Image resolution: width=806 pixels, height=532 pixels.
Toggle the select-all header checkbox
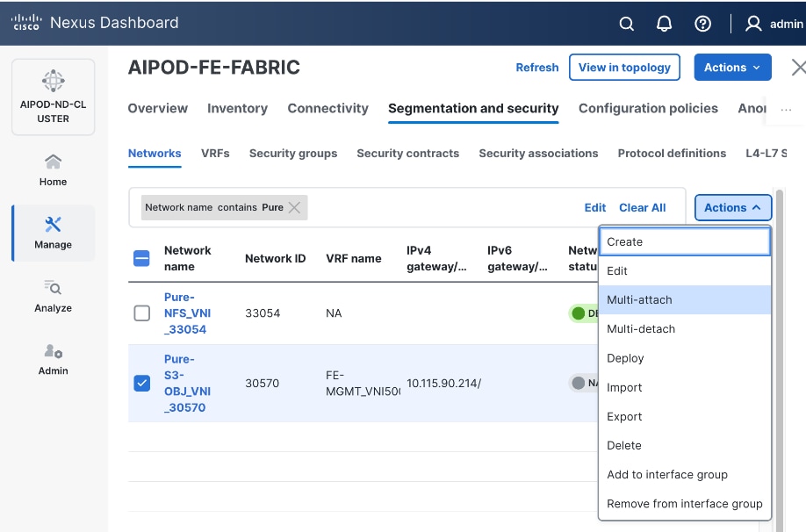(x=141, y=258)
